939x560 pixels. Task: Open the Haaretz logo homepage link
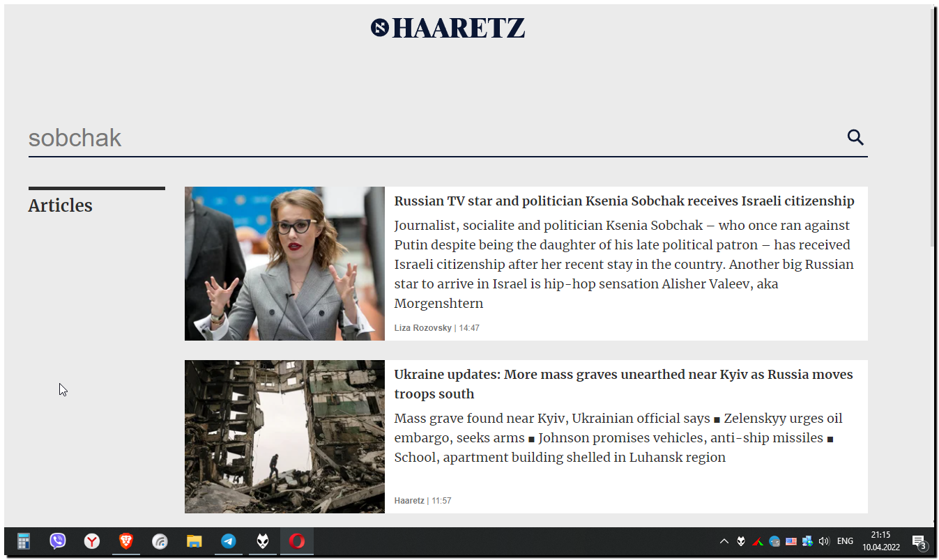pyautogui.click(x=448, y=28)
